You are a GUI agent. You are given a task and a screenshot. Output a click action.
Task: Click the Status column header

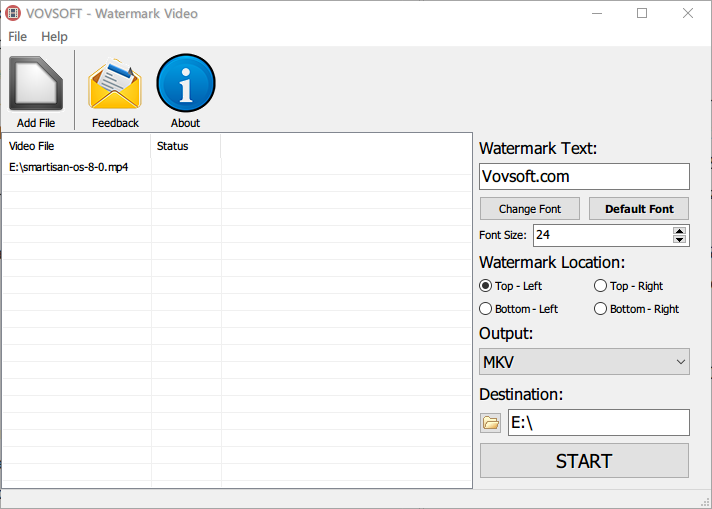[186, 146]
